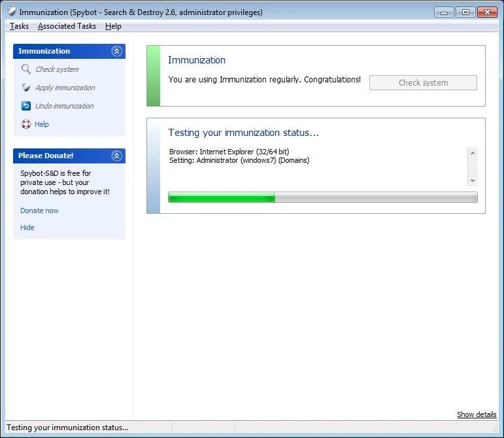Click the Spybot shield icon in title bar
This screenshot has width=504, height=438.
coord(12,12)
